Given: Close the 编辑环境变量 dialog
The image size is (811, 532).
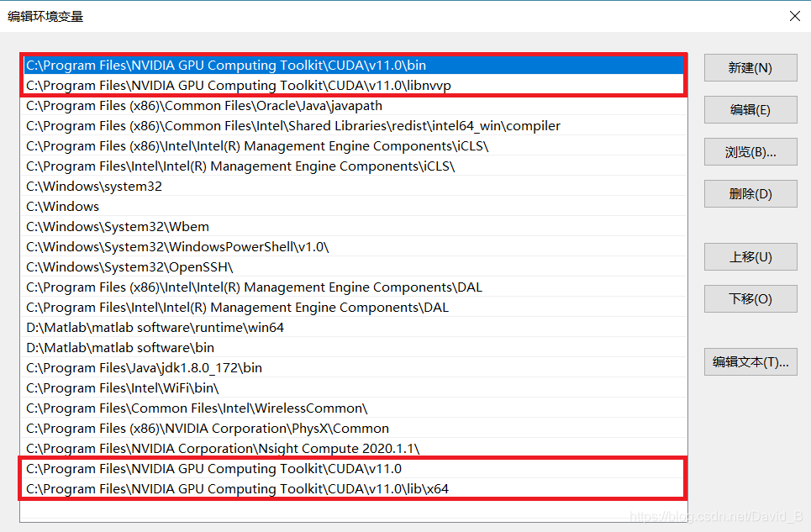Looking at the screenshot, I should point(795,16).
